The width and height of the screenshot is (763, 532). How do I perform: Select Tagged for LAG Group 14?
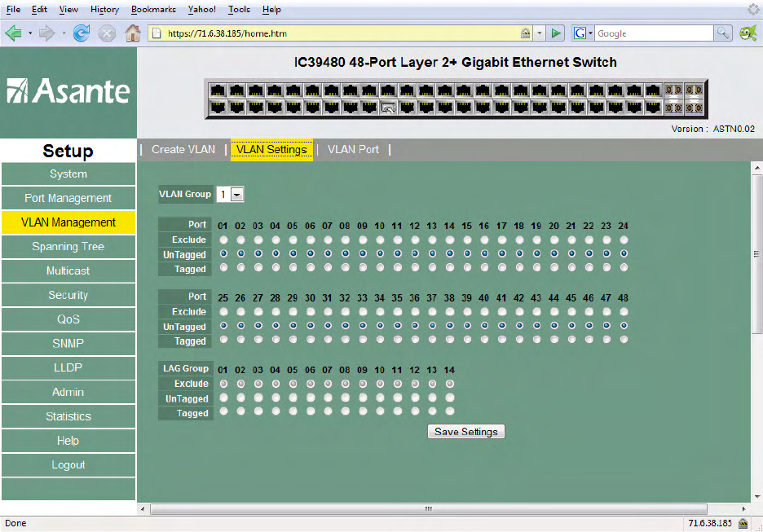click(x=450, y=411)
